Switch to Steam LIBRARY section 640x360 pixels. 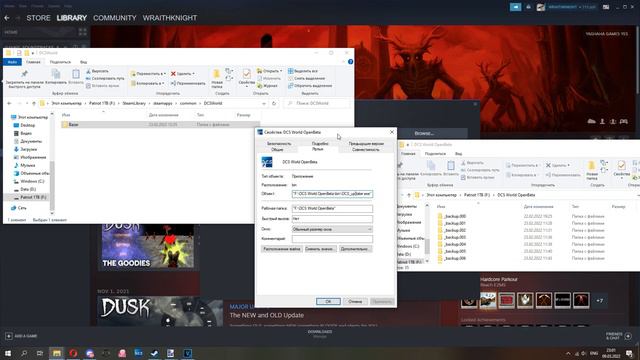(72, 18)
